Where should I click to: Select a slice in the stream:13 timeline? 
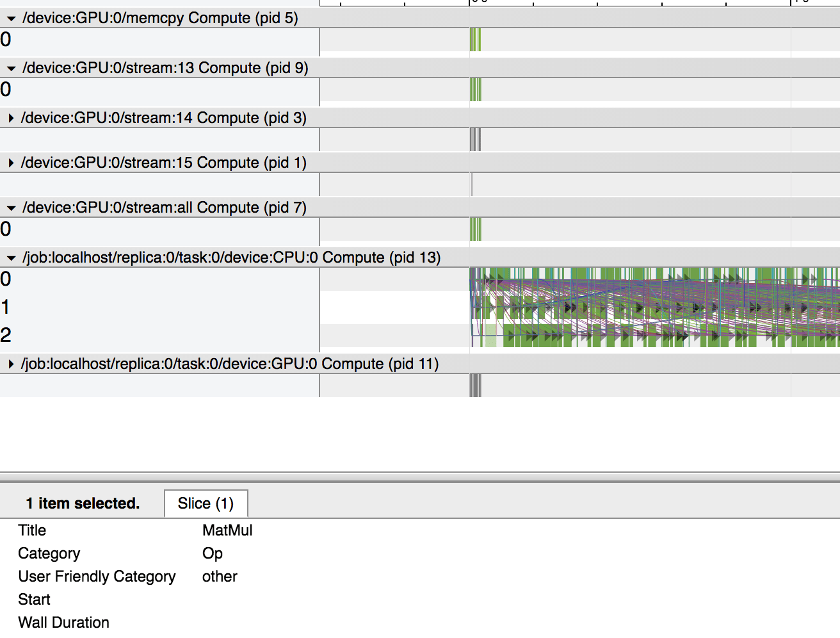point(475,90)
